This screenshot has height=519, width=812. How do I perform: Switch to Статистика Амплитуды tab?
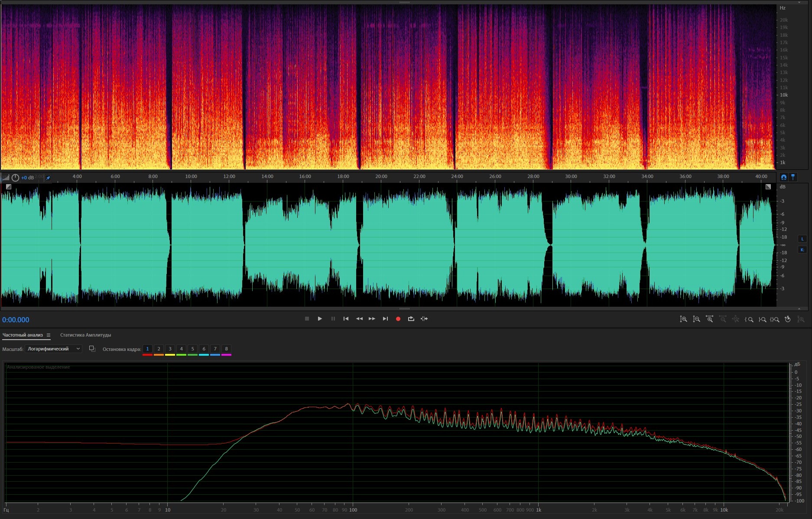85,335
